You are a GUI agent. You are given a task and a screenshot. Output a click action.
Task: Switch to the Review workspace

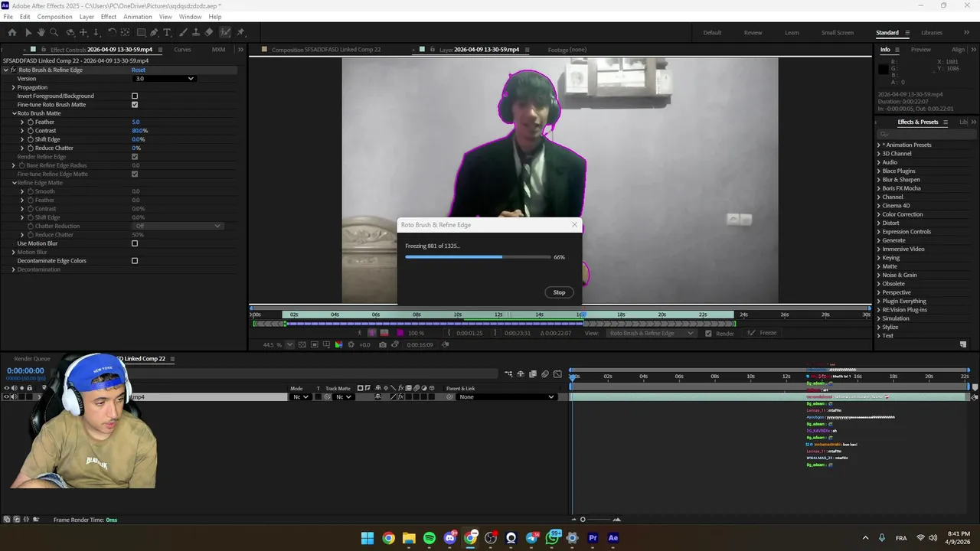click(x=753, y=33)
